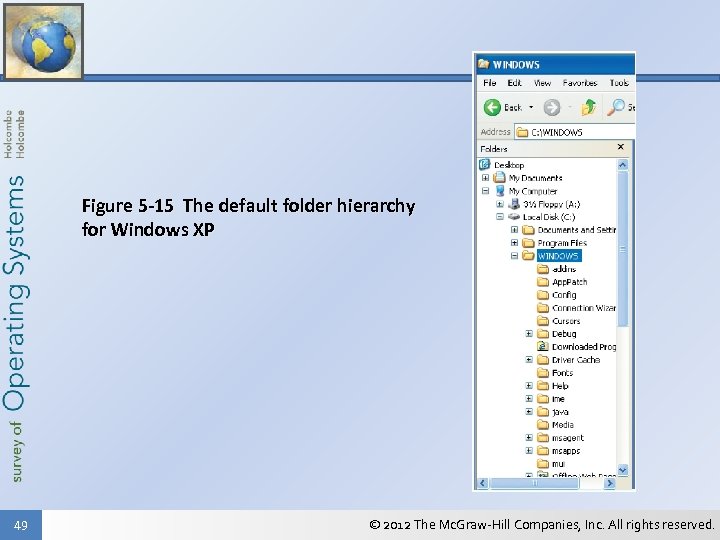Collapse the My Computer node

tap(485, 191)
